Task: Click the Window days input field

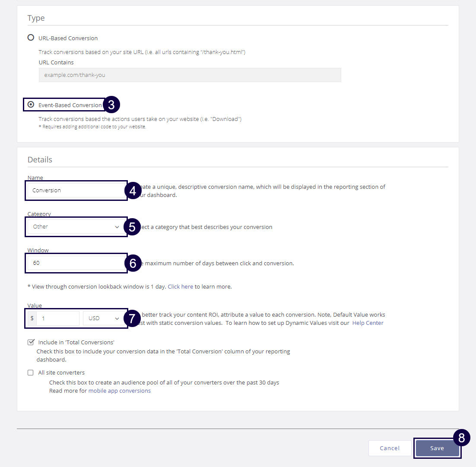Action: (76, 263)
